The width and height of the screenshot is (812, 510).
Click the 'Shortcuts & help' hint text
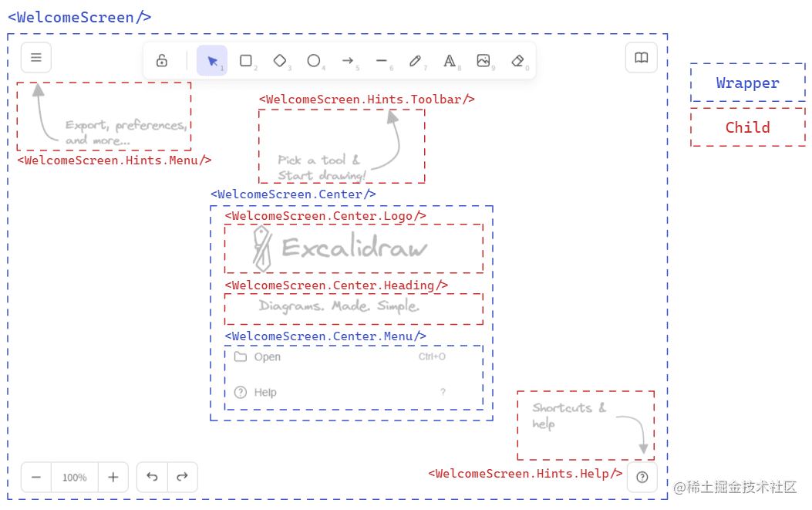[568, 416]
